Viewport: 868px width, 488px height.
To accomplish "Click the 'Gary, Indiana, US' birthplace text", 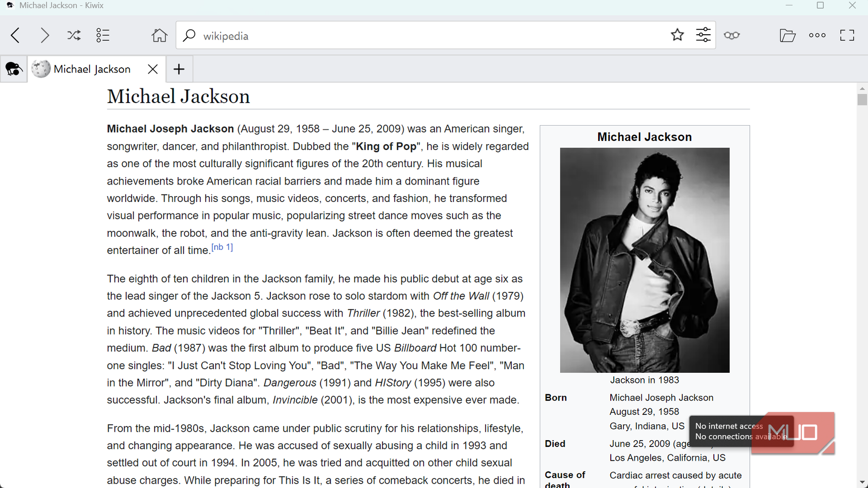I will click(x=647, y=426).
